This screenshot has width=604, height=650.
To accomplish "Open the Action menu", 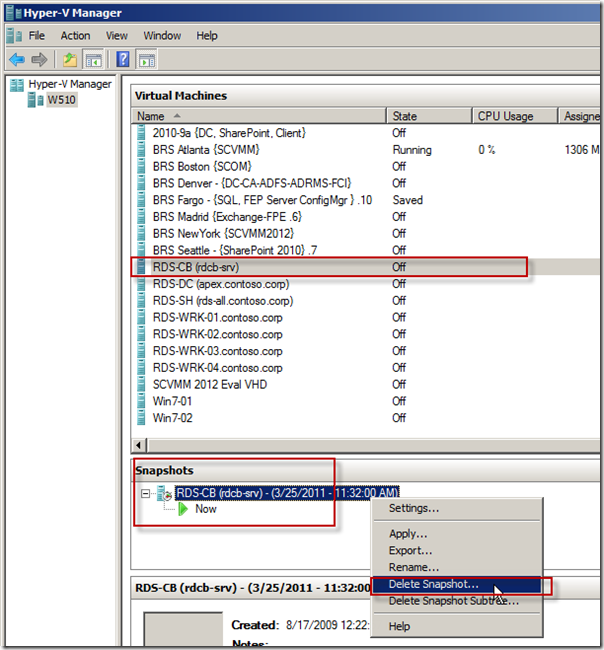I will tap(75, 36).
